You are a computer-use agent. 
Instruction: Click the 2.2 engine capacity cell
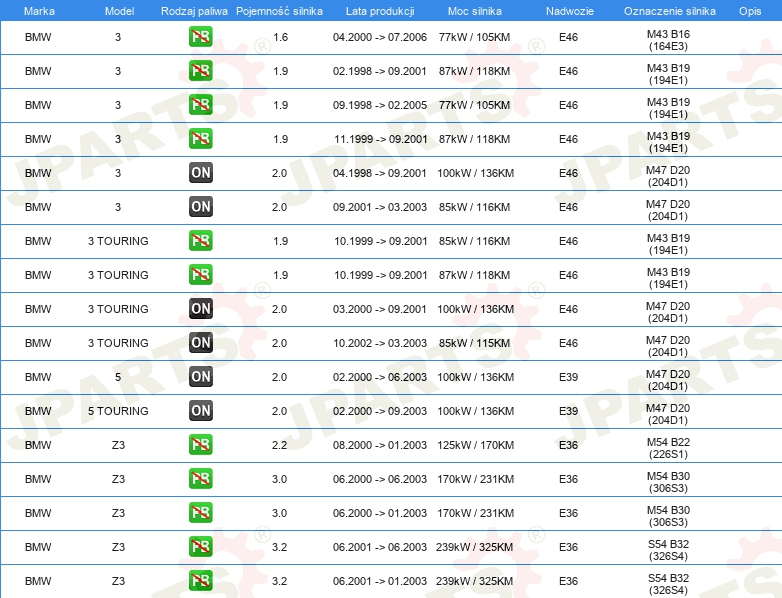coord(279,445)
